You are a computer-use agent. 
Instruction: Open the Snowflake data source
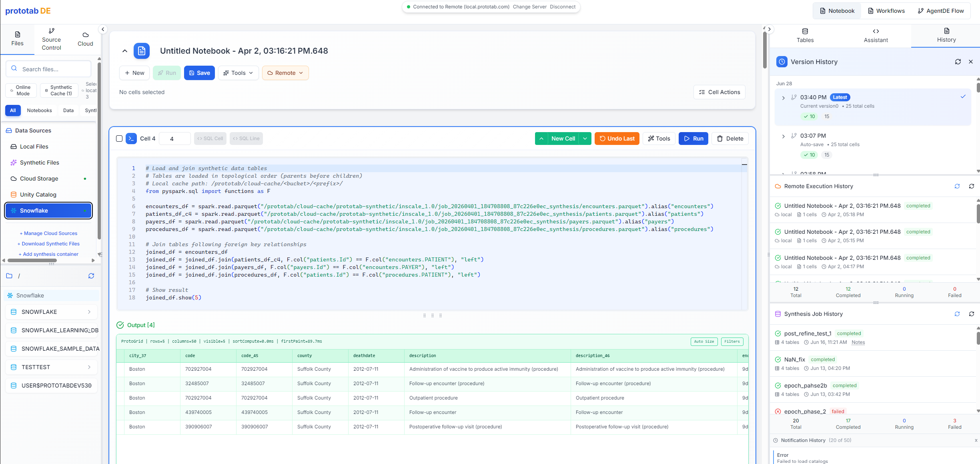pyautogui.click(x=48, y=211)
